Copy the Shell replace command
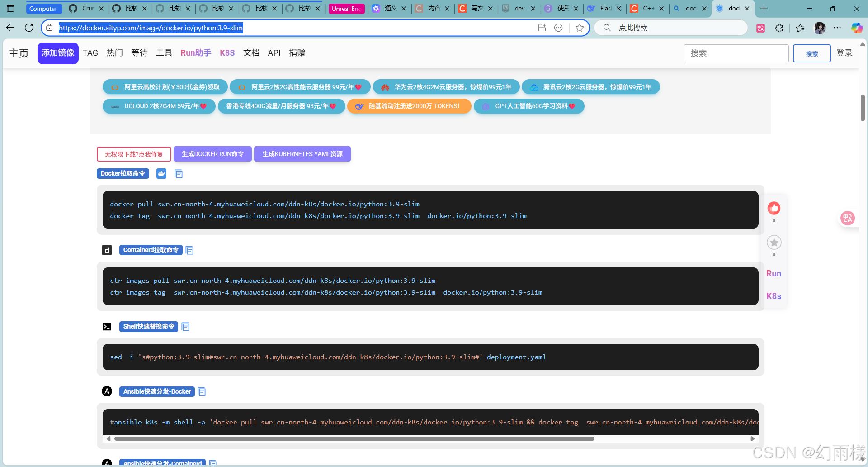 [x=185, y=327]
